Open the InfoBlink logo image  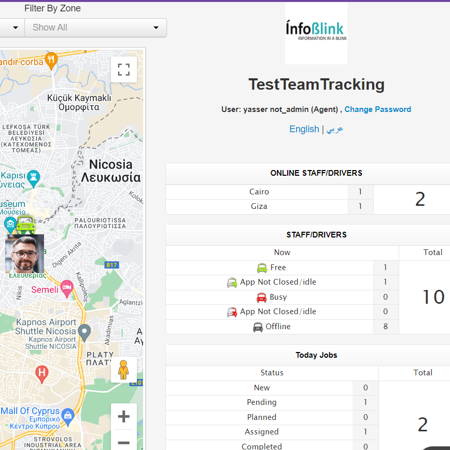pos(316,33)
